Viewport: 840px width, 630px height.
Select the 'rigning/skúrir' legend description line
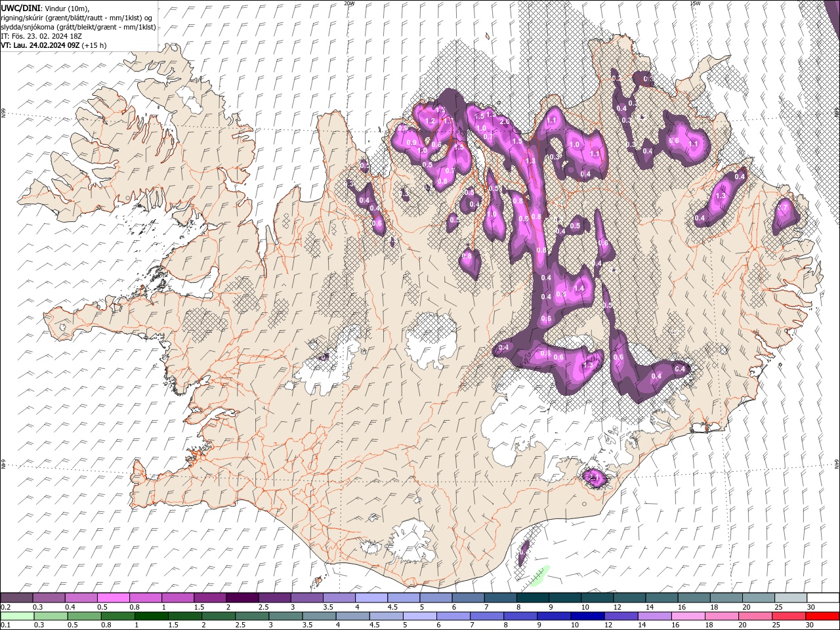[77, 17]
